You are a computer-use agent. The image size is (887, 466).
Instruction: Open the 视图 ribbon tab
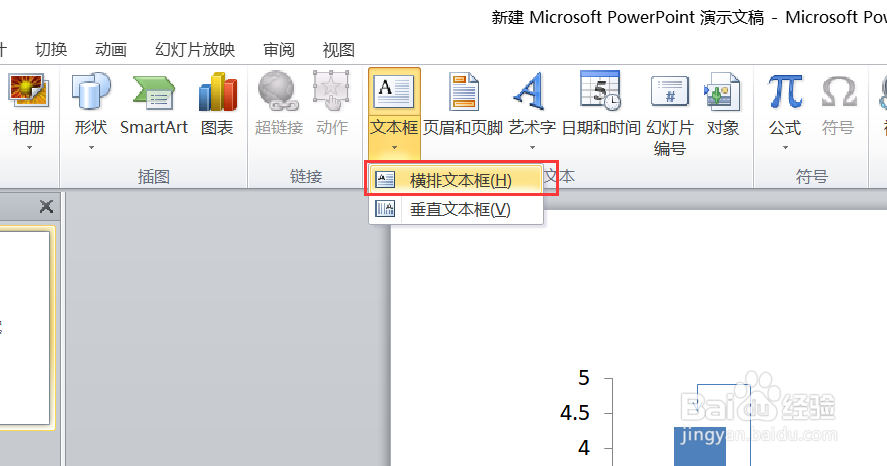(x=338, y=50)
